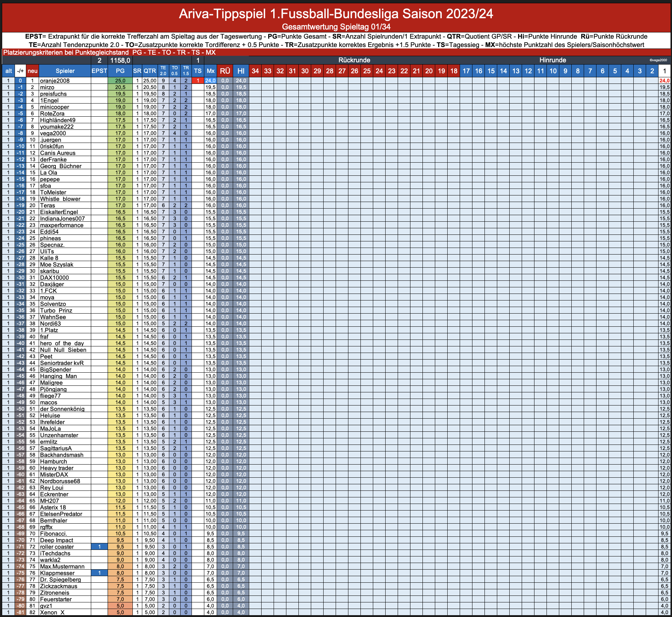The height and width of the screenshot is (617, 672).
Task: Click player name 'hero_of_the_day'
Action: click(62, 343)
